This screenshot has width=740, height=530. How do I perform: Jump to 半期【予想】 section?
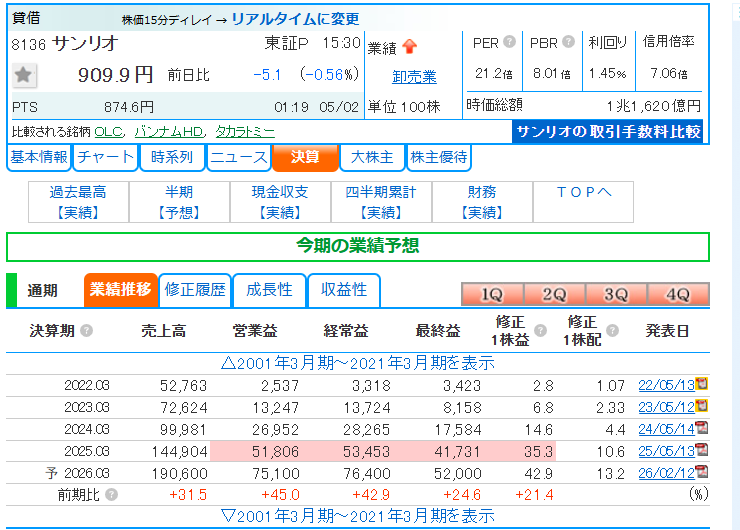(x=179, y=202)
